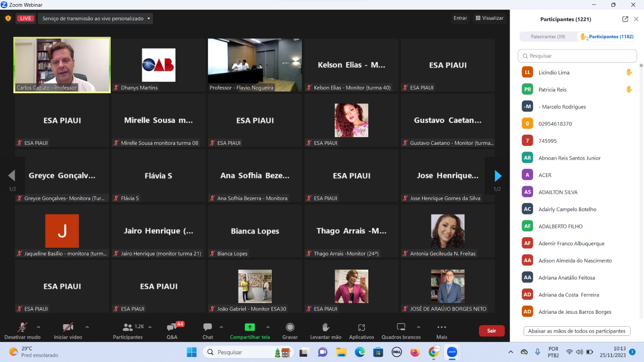
Task: Click the Pesquisar participant search field
Action: point(577,56)
